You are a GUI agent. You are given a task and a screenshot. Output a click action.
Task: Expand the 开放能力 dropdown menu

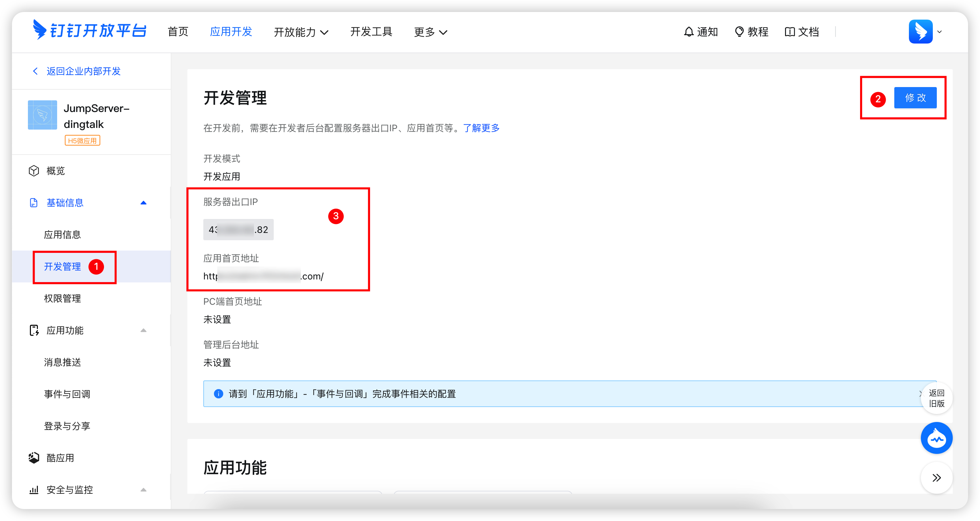tap(301, 32)
